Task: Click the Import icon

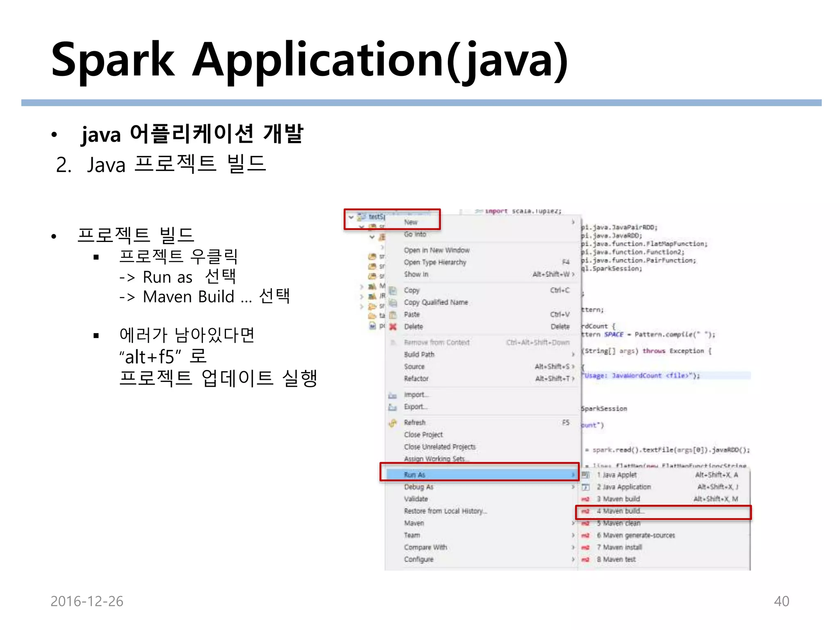Action: (x=393, y=395)
